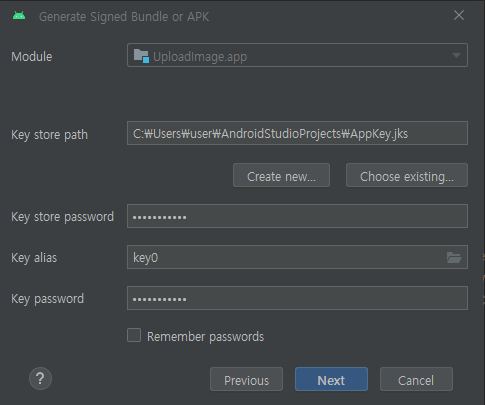
Task: Enable the Remember passwords checkbox
Action: point(134,335)
